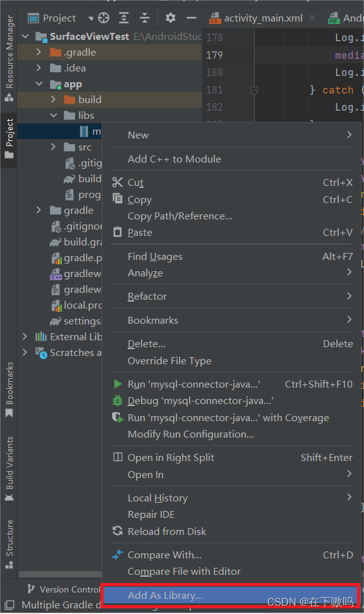Open Refactor submenu
The width and height of the screenshot is (364, 614).
click(x=232, y=297)
